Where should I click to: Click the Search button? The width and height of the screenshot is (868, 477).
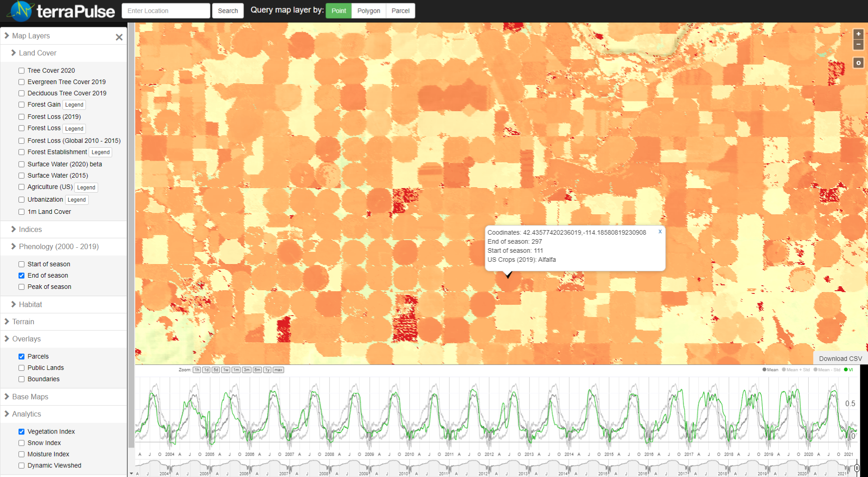coord(228,11)
